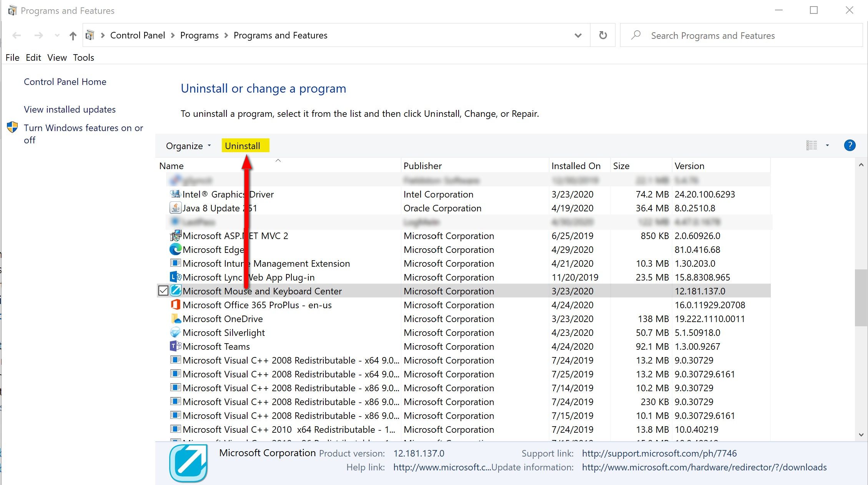Click the Microsoft Silverlight icon
This screenshot has width=868, height=485.
(175, 332)
